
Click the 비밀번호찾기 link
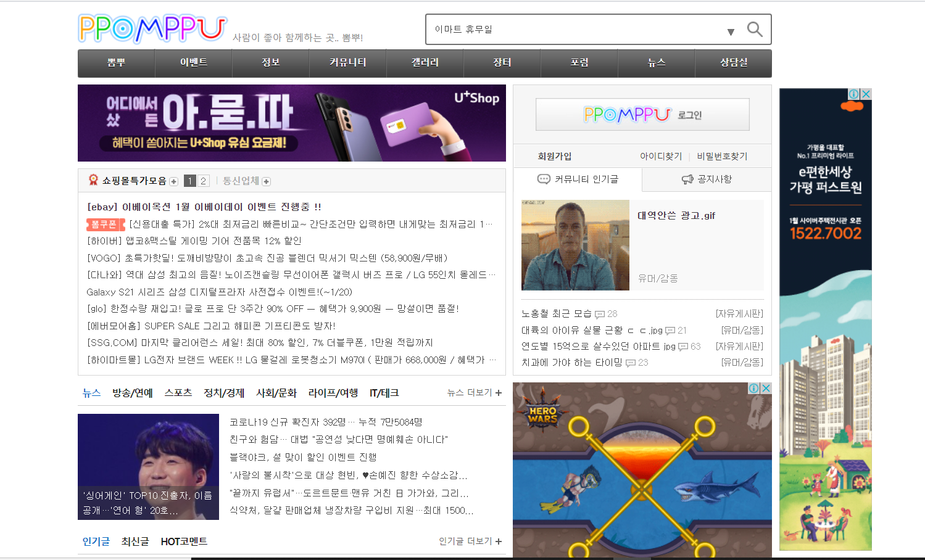(x=722, y=156)
